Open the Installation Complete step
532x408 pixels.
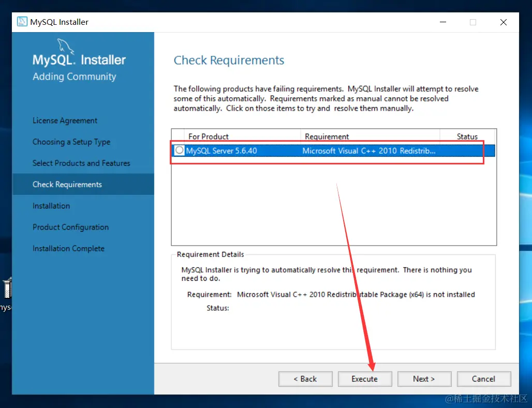pyautogui.click(x=68, y=249)
